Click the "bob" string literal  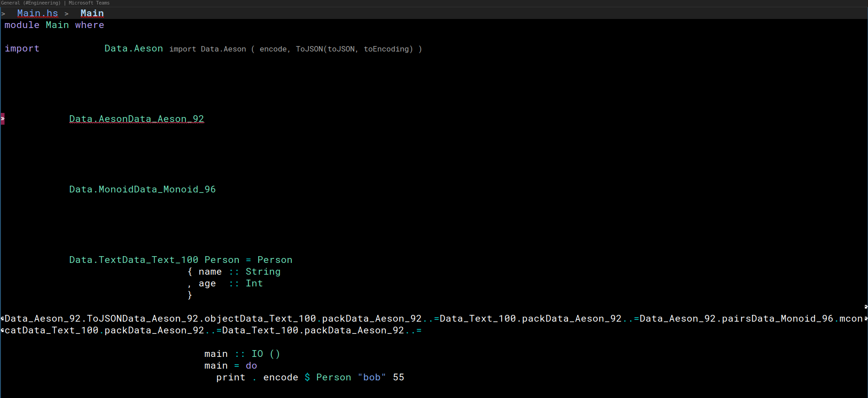(x=372, y=378)
